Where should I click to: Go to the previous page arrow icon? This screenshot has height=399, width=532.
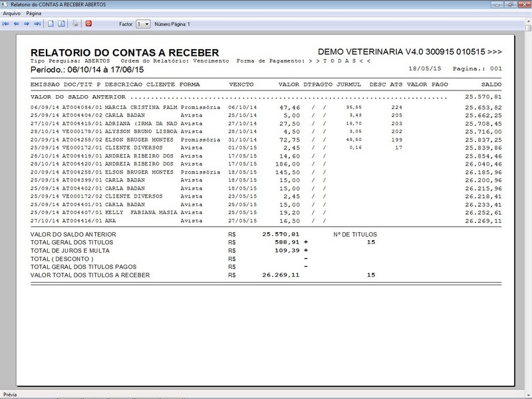[16, 24]
